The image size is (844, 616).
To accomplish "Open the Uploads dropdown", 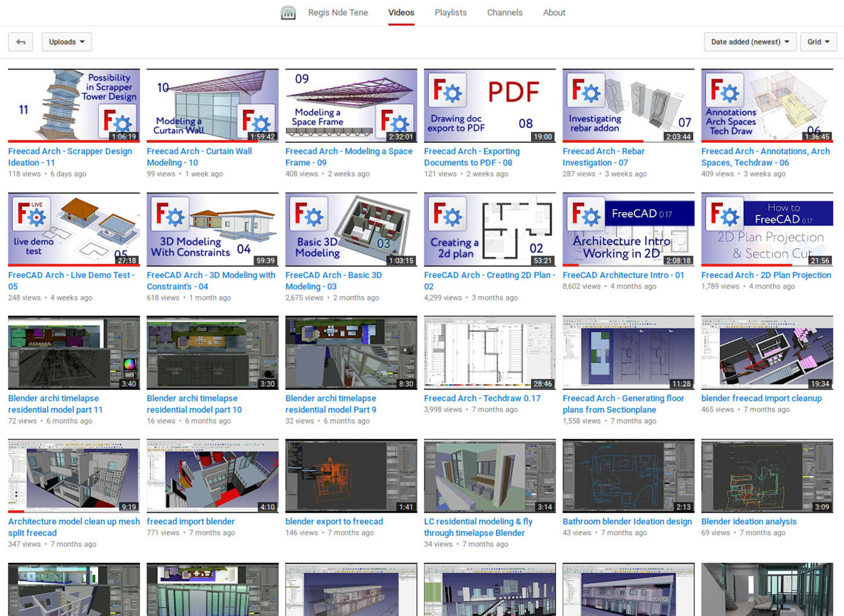I will click(x=66, y=42).
